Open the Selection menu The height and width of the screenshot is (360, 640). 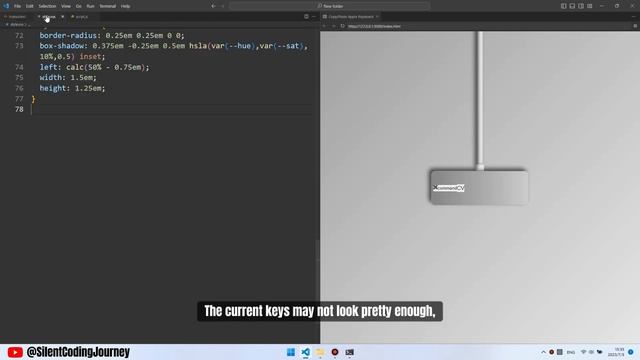click(47, 6)
